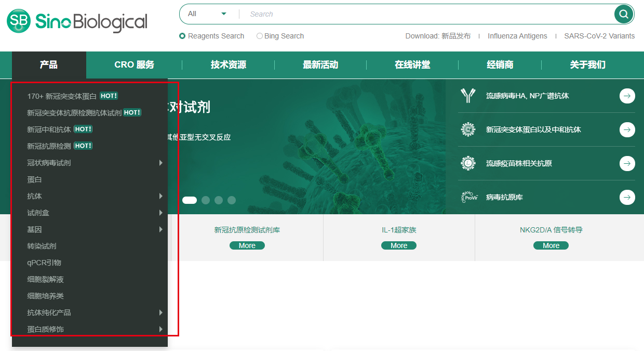Click More under IL-1超家族
Viewport: 644px width, 351px height.
click(399, 245)
